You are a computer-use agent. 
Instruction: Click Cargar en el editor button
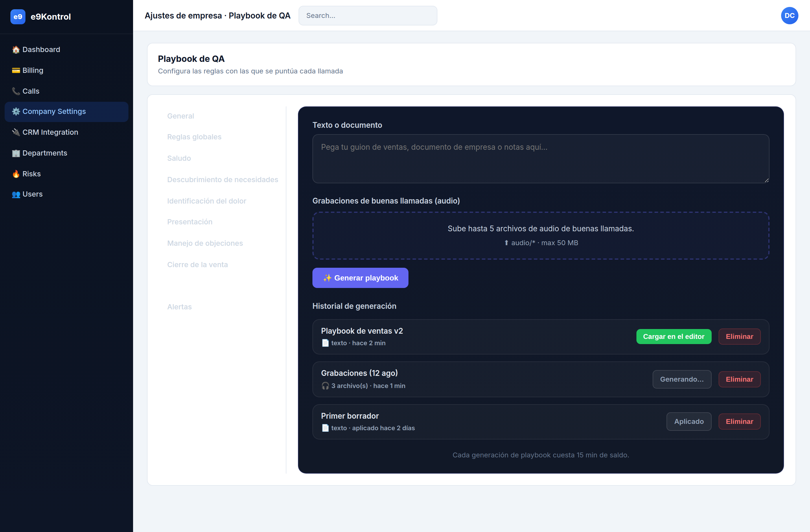tap(673, 337)
